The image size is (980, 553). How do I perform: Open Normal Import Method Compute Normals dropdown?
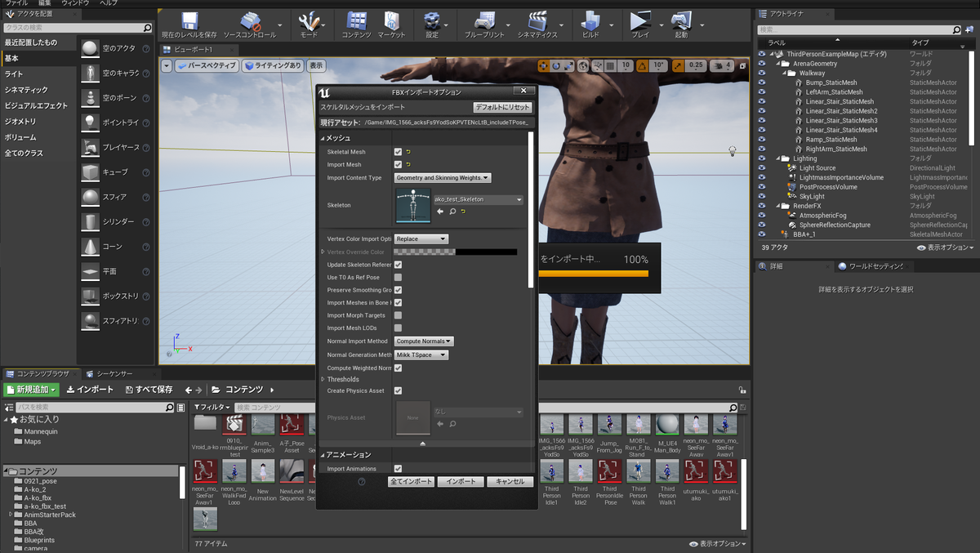(424, 341)
